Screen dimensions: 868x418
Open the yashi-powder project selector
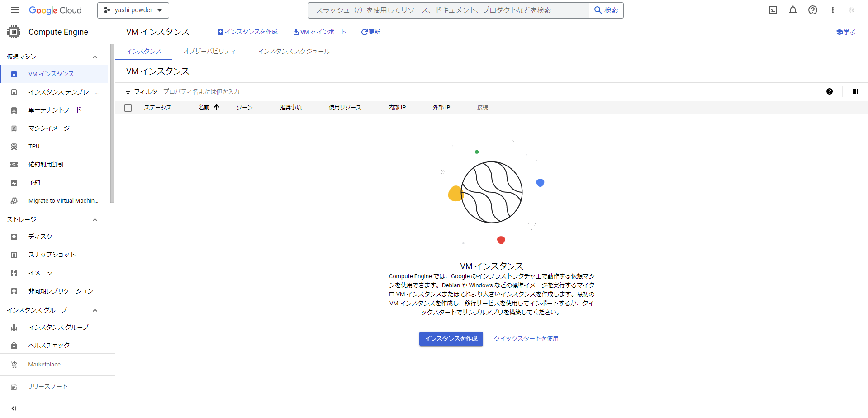(133, 10)
